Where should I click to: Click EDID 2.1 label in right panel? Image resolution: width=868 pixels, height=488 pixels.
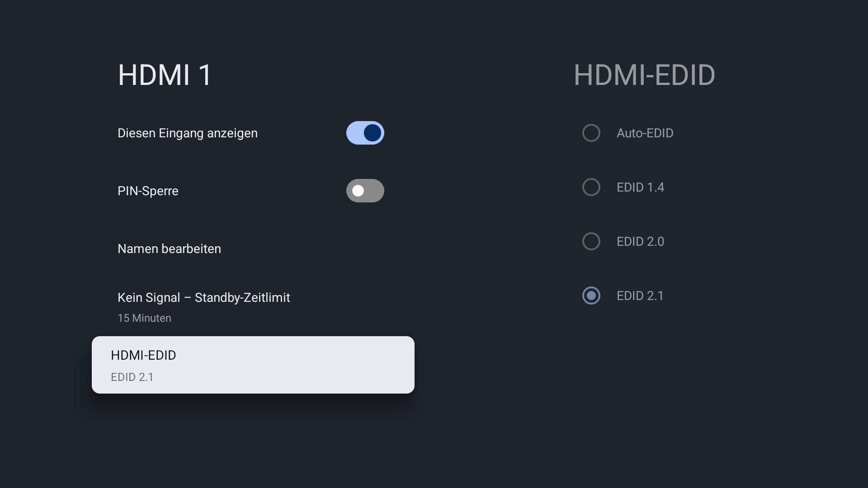point(640,296)
